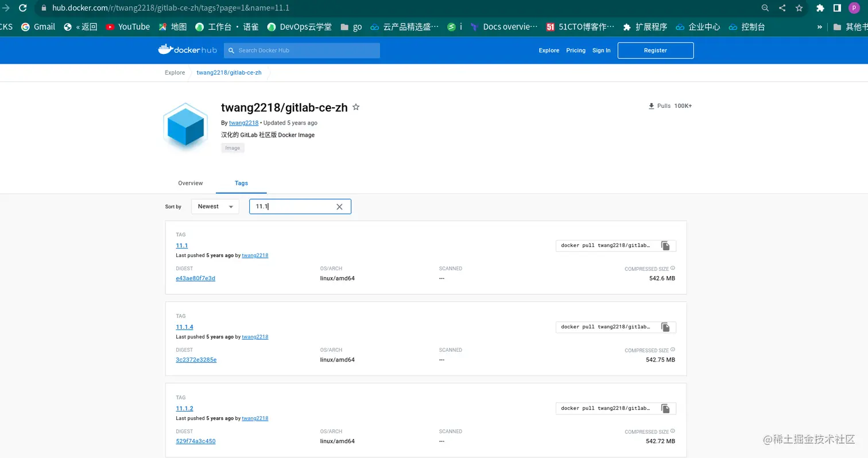Open the 11.1 tag link
868x458 pixels.
(x=181, y=246)
